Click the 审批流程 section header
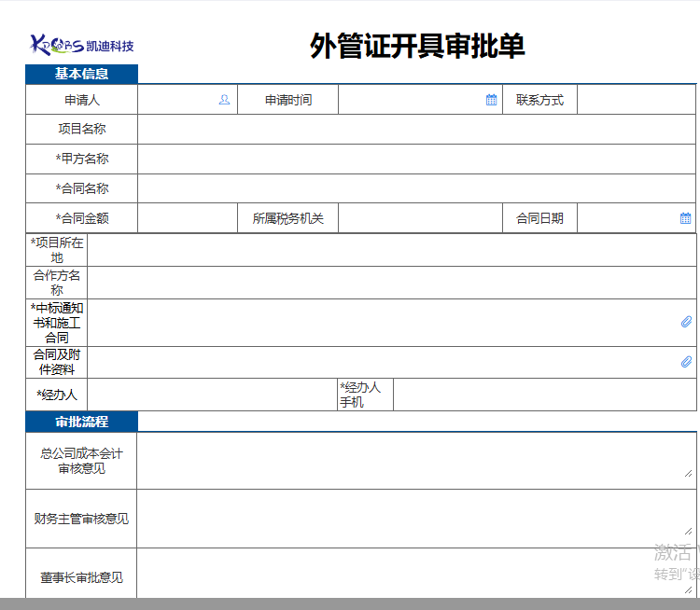Image resolution: width=700 pixels, height=610 pixels. [82, 422]
